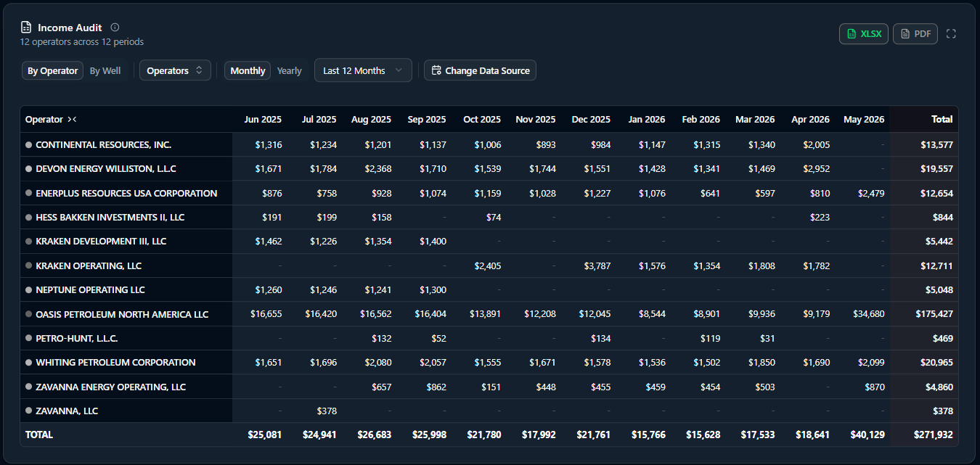Select ZAVANNA ENERGY OPERATING, LLC name
The height and width of the screenshot is (465, 980).
point(110,387)
